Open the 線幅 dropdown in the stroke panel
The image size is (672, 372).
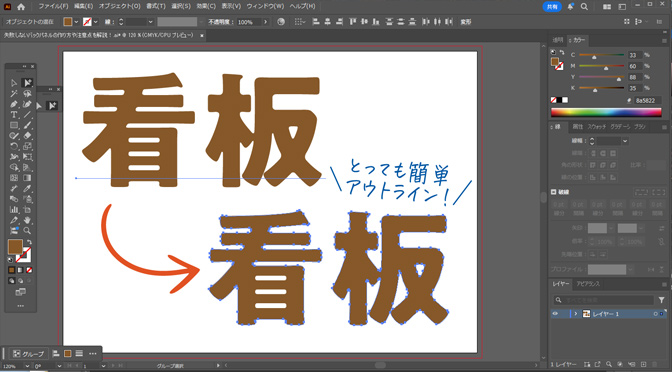[625, 141]
